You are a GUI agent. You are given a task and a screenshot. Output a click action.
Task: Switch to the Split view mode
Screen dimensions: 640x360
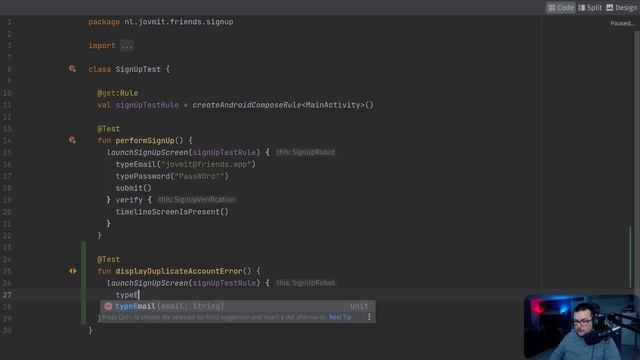coord(590,7)
